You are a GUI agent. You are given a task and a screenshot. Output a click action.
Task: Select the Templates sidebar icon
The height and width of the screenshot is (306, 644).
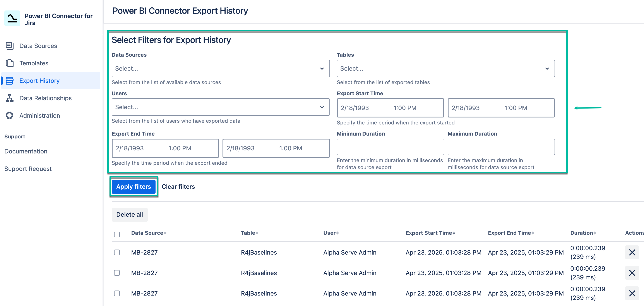(x=9, y=63)
